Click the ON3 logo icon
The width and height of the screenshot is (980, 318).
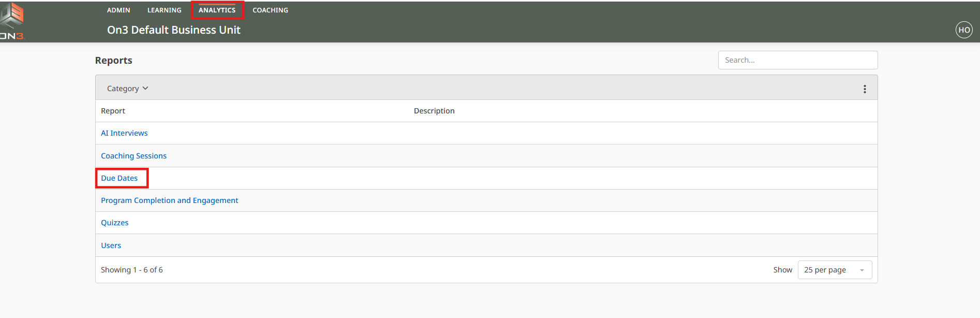click(x=12, y=21)
